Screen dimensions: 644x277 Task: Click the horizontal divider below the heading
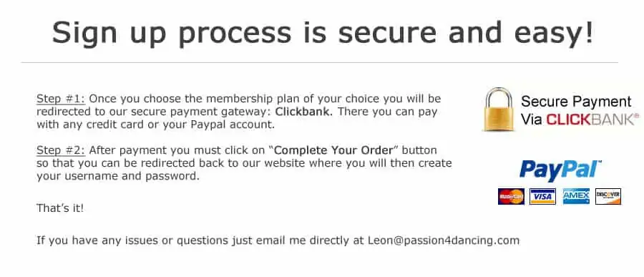pyautogui.click(x=320, y=63)
